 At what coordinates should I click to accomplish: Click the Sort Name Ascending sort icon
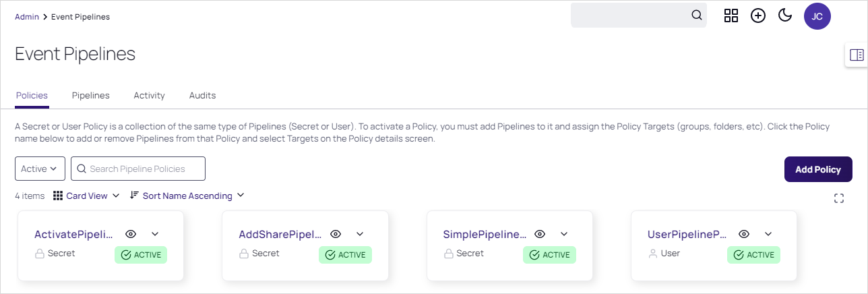tap(134, 196)
